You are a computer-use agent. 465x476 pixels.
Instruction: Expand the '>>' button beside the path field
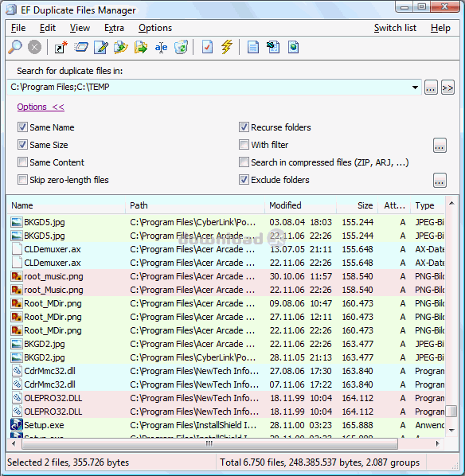point(447,88)
